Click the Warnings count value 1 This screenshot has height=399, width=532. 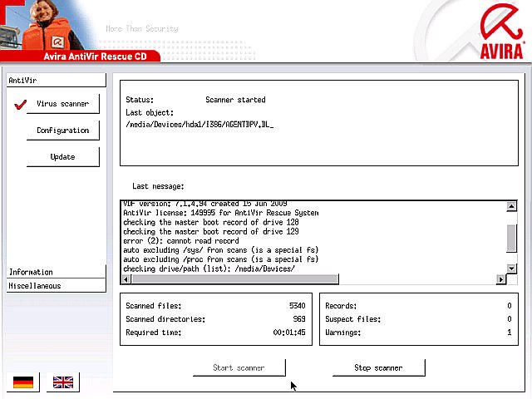(x=510, y=332)
